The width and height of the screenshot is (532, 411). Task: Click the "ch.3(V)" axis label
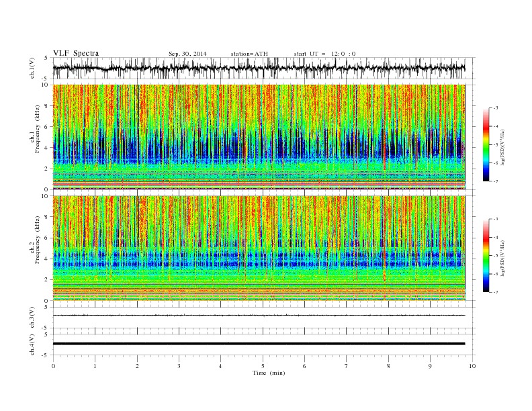32,318
